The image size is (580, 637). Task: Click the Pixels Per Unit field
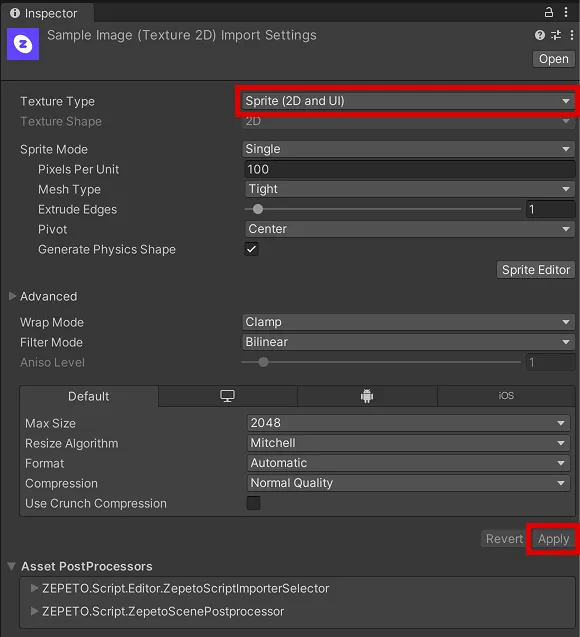(409, 169)
